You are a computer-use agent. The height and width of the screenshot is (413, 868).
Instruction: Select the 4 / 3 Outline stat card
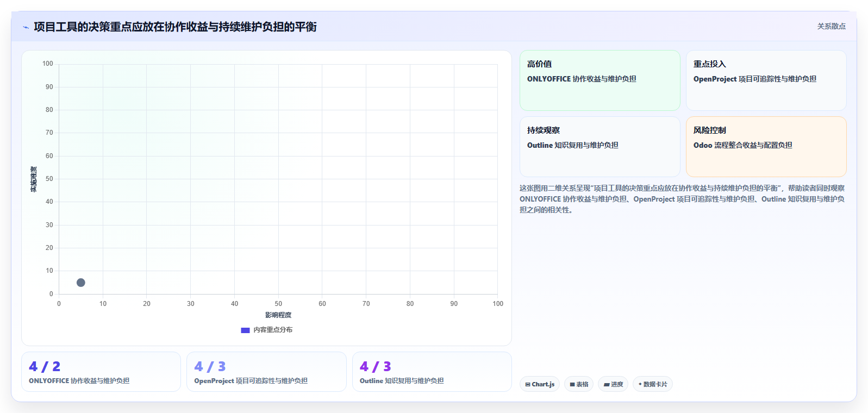click(432, 372)
